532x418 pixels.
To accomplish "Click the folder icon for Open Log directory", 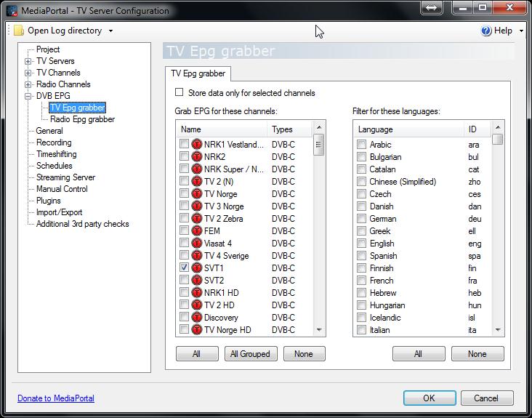I will 19,31.
